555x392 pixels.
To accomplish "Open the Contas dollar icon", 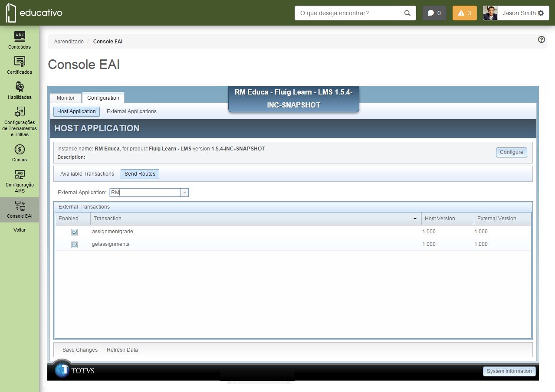I will tap(20, 149).
